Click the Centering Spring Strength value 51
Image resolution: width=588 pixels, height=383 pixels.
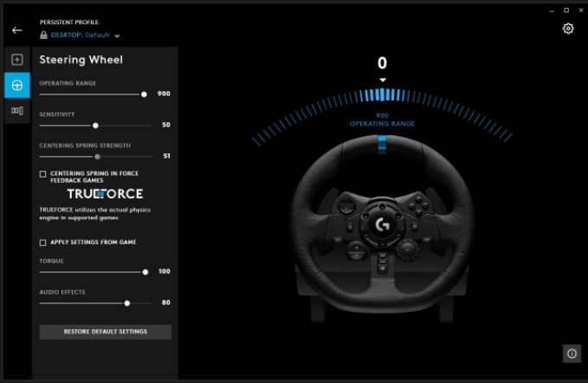[166, 156]
